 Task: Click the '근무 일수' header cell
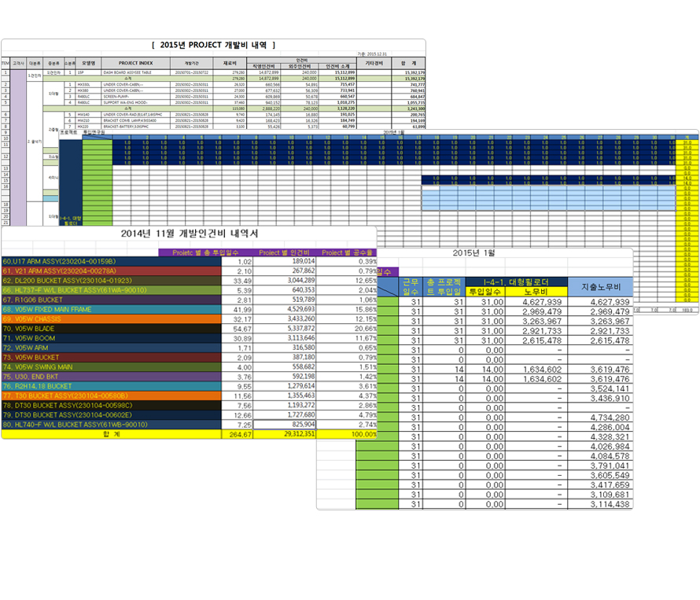click(411, 287)
